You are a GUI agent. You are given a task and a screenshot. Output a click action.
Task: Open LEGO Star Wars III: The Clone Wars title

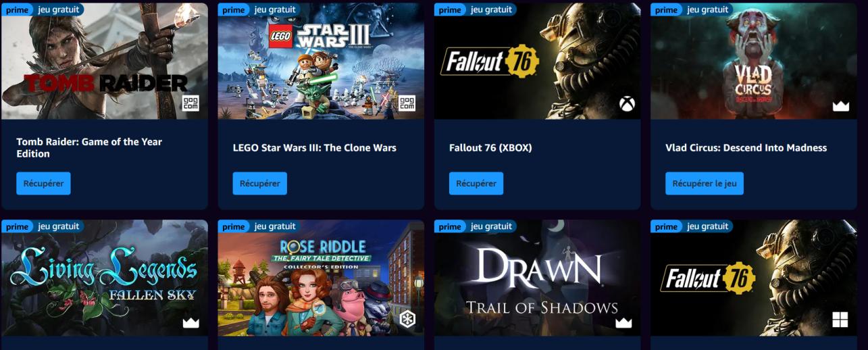click(x=314, y=148)
